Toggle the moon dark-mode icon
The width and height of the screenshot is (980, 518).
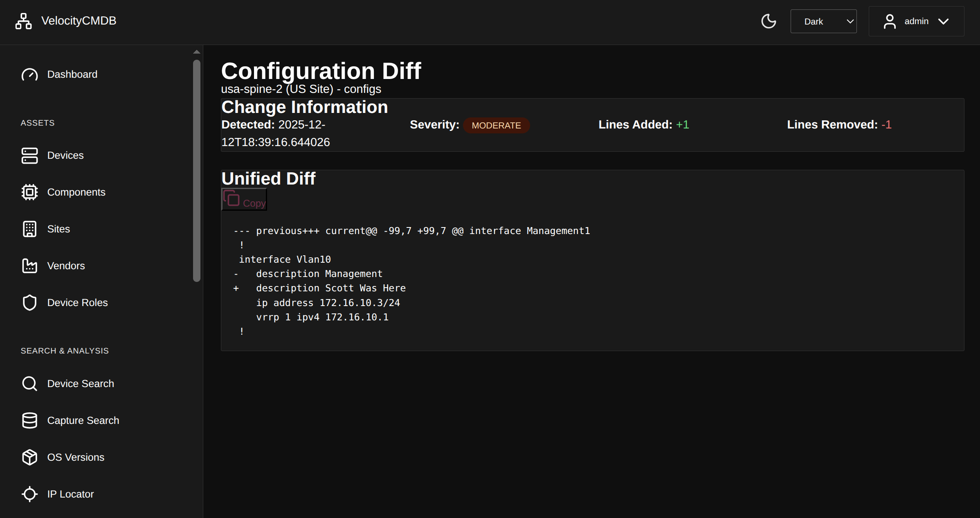click(x=769, y=21)
